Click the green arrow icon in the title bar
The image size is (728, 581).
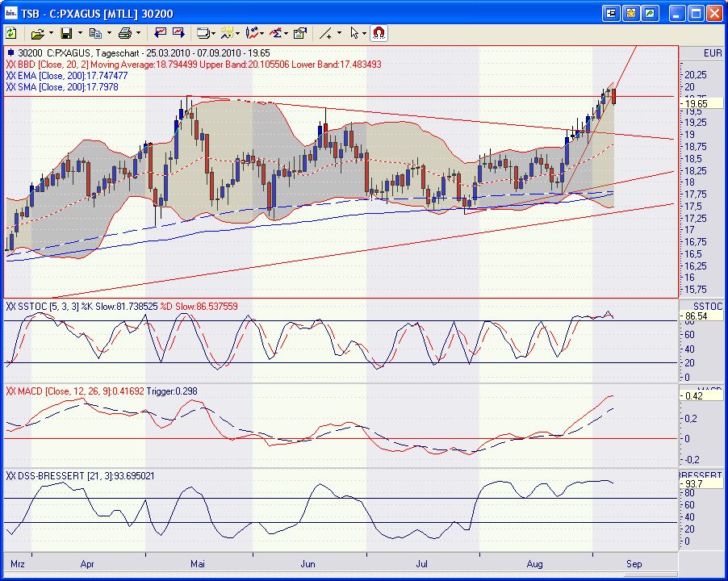pos(650,13)
